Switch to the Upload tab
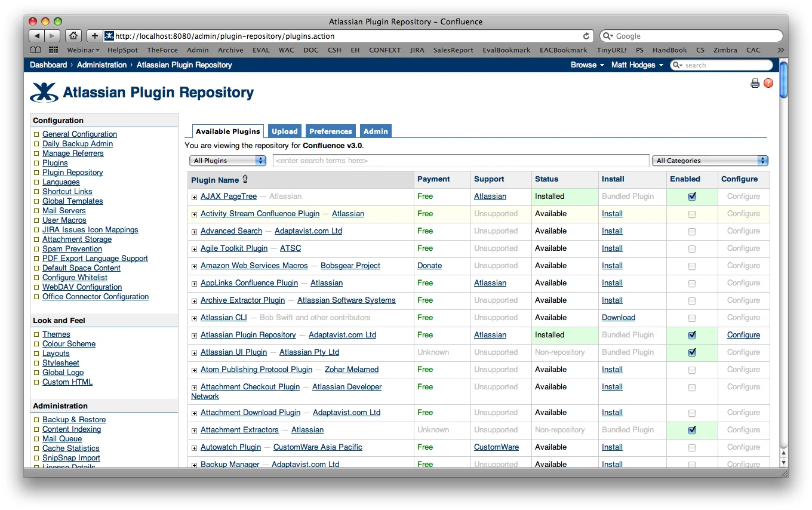The height and width of the screenshot is (510, 812). point(284,131)
